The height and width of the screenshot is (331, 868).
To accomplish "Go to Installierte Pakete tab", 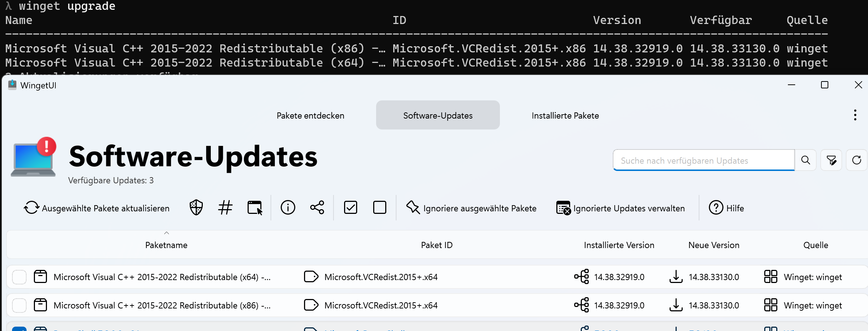I will click(x=565, y=116).
